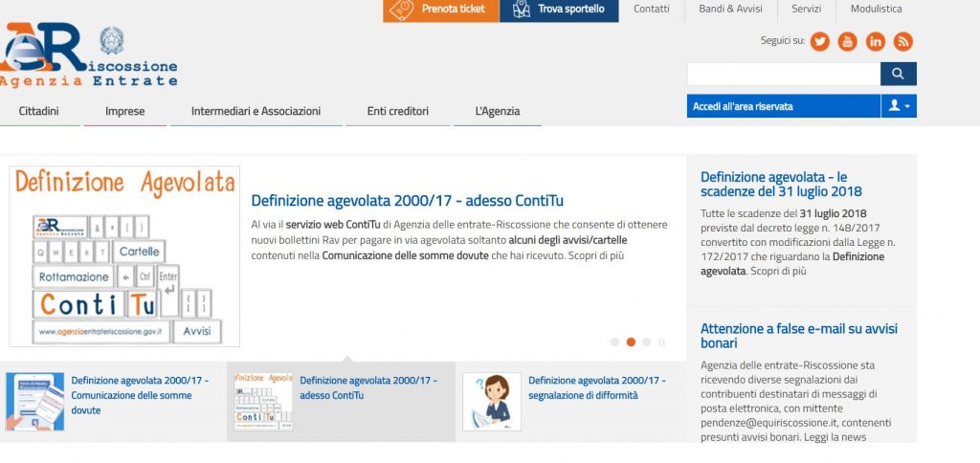This screenshot has width=980, height=463.
Task: Click Prenota ticket button
Action: tap(441, 10)
